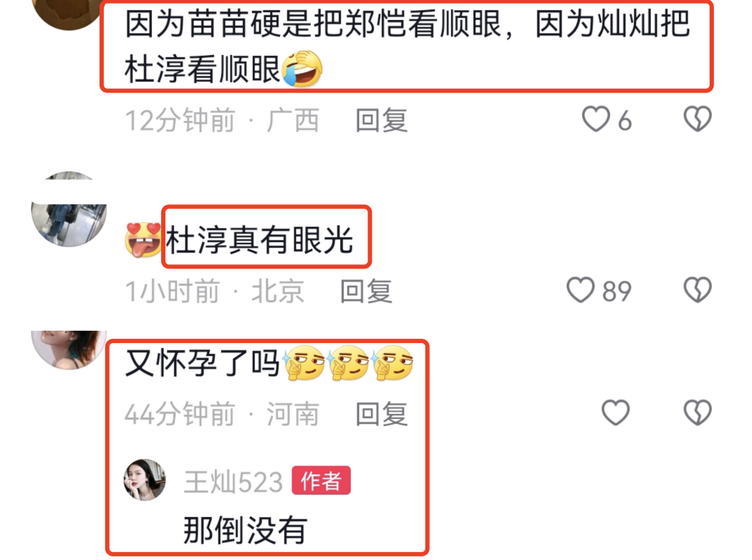Like the 又怀孕了吗 comment from 河南

coord(615,412)
